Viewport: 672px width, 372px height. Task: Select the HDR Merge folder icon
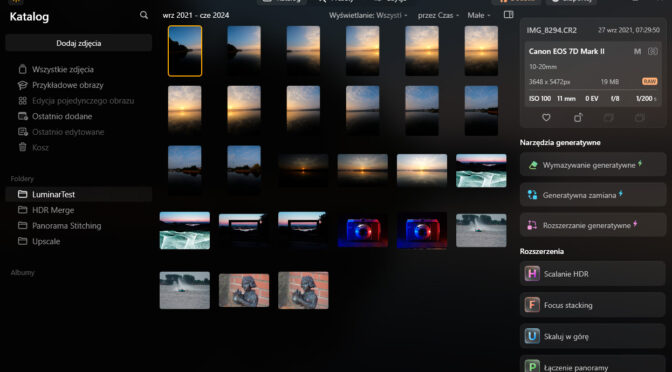[22, 210]
